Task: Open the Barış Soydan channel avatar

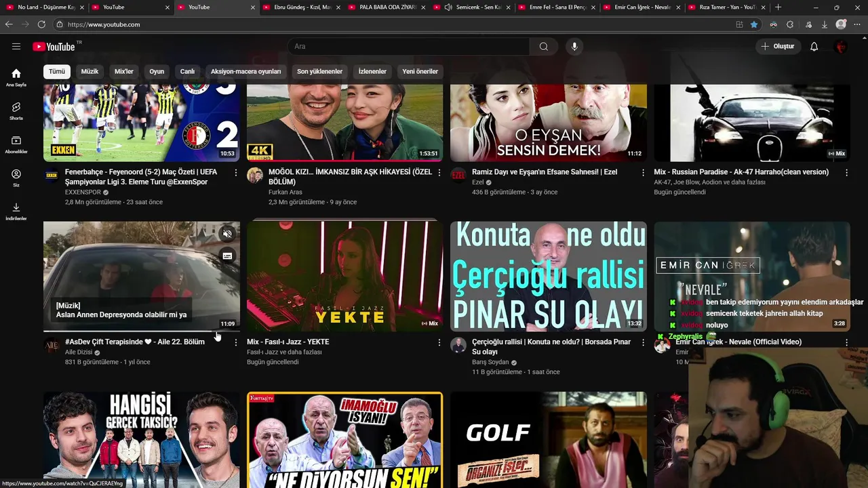Action: (x=458, y=346)
